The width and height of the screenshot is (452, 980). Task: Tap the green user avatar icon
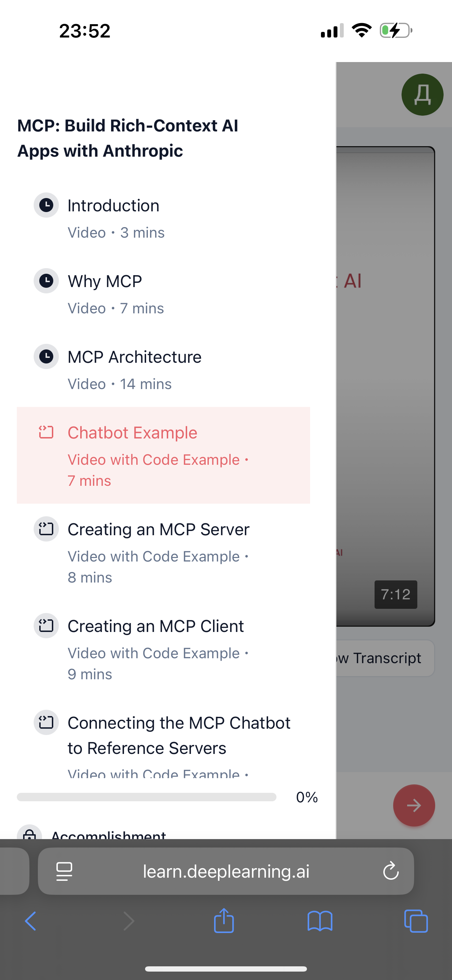click(422, 95)
